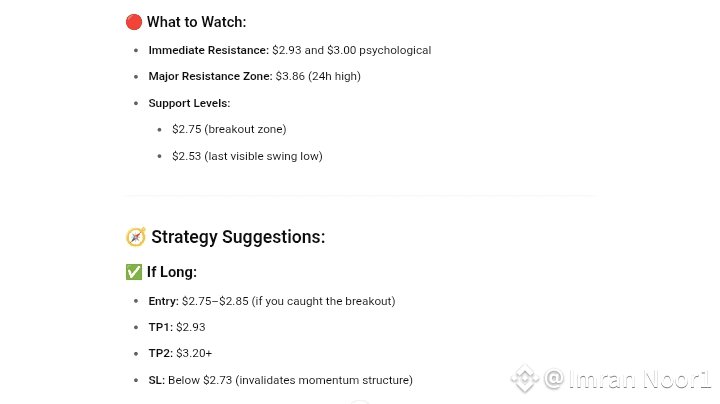This screenshot has width=720, height=404.
Task: Click the SL Below $2.73 line
Action: pyautogui.click(x=280, y=380)
